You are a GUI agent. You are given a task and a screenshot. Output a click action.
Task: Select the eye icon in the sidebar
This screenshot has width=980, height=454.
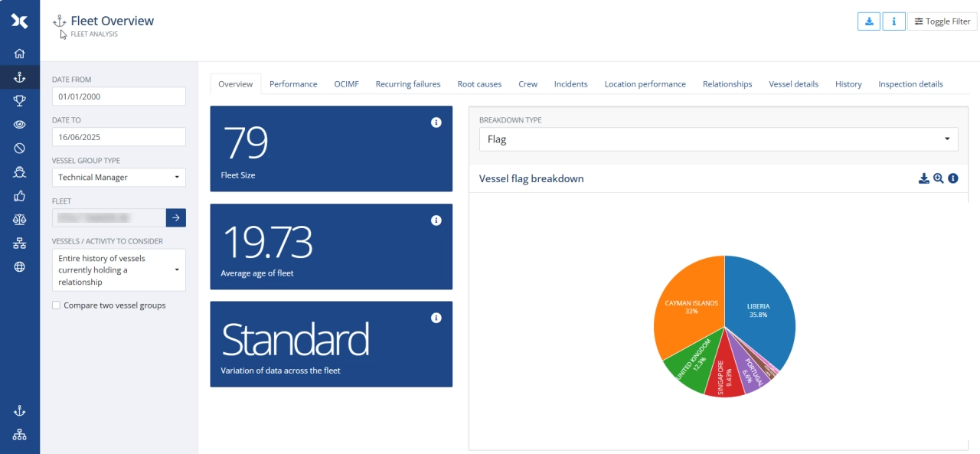(x=20, y=124)
